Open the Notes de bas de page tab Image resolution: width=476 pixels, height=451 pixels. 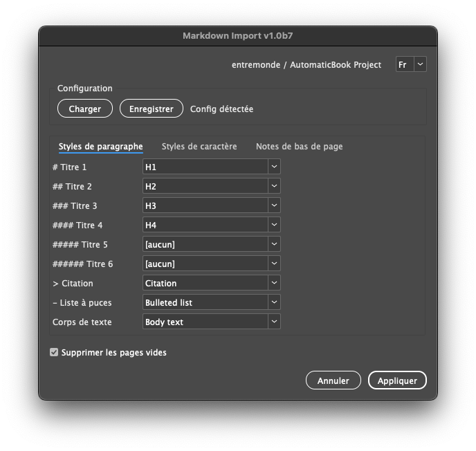click(299, 146)
